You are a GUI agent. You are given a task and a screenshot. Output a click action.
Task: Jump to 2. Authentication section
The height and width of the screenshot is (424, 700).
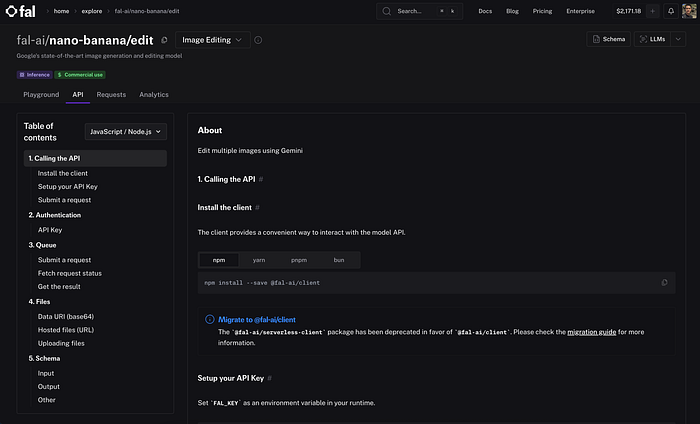[x=54, y=215]
